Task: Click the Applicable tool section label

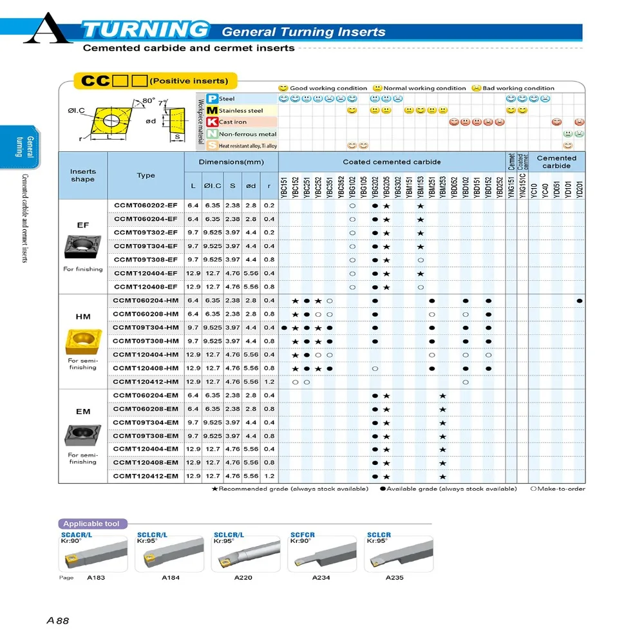Action: click(x=93, y=524)
